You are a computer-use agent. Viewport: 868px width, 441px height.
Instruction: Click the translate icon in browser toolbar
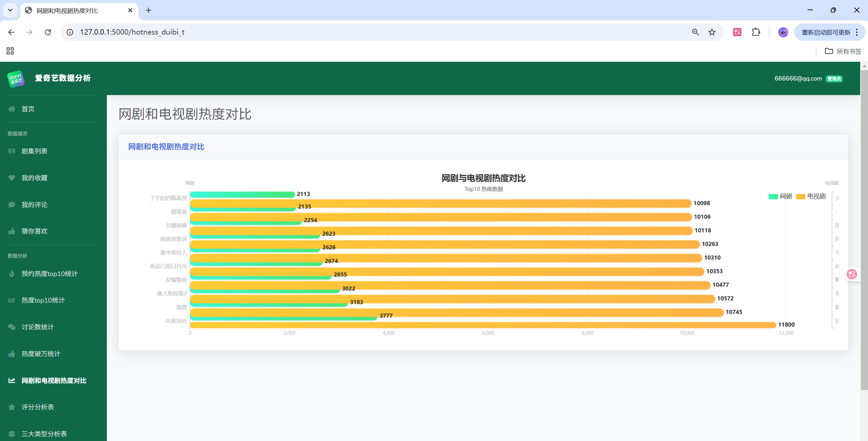tap(737, 32)
